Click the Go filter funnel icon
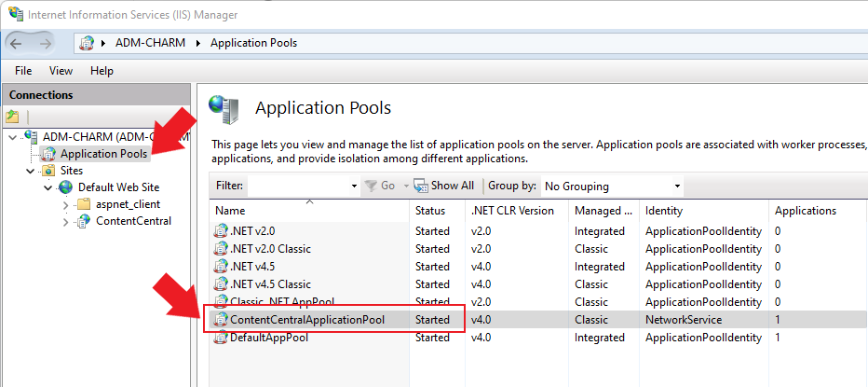Screen dimensions: 868x387 tap(371, 186)
